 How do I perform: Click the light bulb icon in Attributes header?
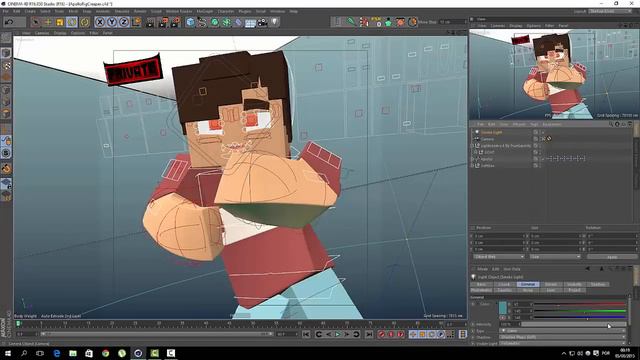click(x=473, y=277)
